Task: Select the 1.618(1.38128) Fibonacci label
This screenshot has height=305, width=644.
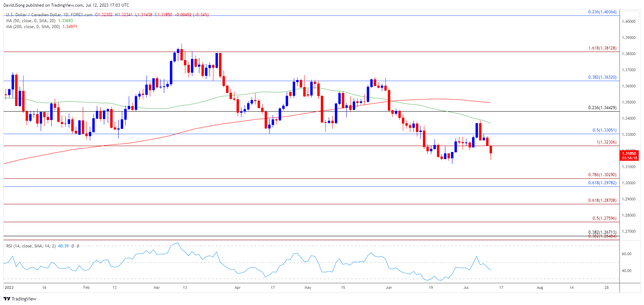Action: pos(602,48)
